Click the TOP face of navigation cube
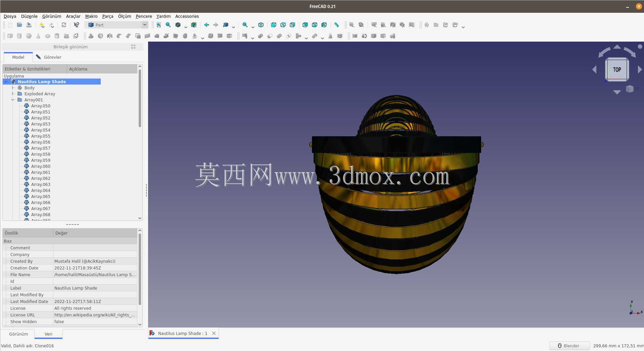644x351 pixels. [x=617, y=69]
